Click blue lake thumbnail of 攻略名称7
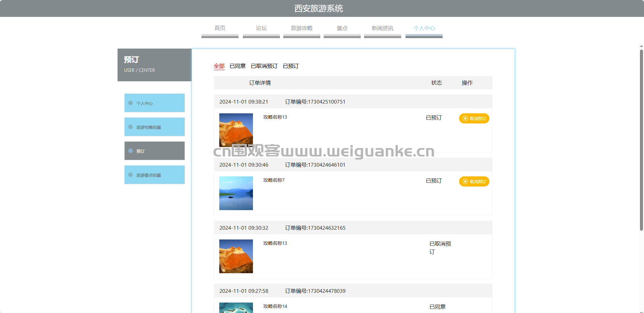 (x=236, y=193)
